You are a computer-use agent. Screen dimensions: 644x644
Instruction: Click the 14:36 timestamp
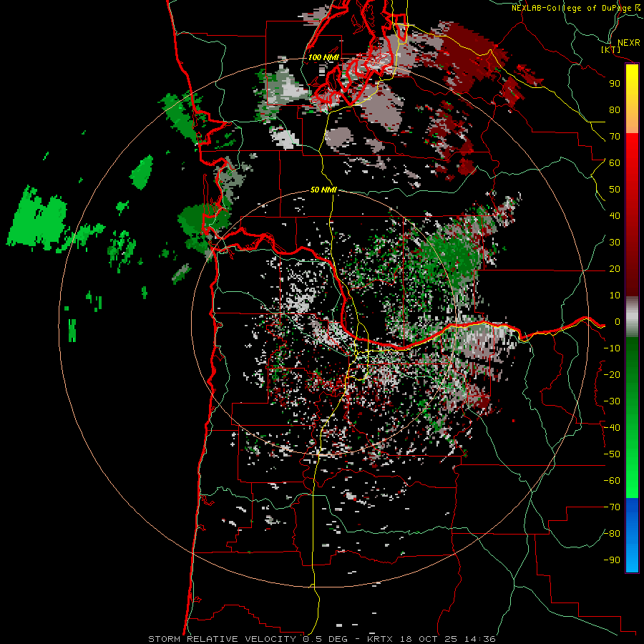(x=480, y=639)
